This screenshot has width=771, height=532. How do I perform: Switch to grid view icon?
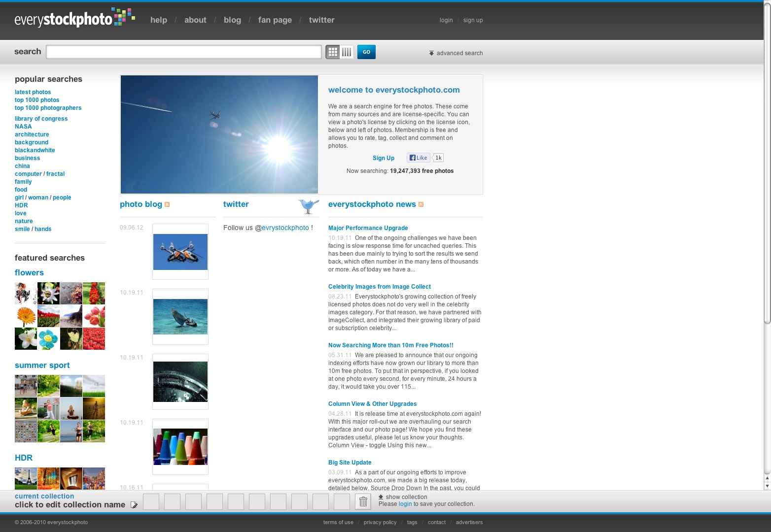(333, 52)
